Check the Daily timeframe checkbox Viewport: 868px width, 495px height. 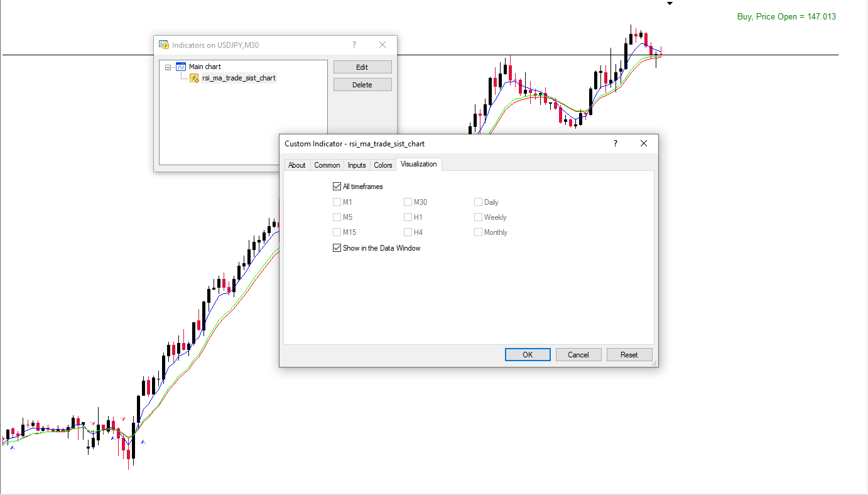(x=478, y=202)
